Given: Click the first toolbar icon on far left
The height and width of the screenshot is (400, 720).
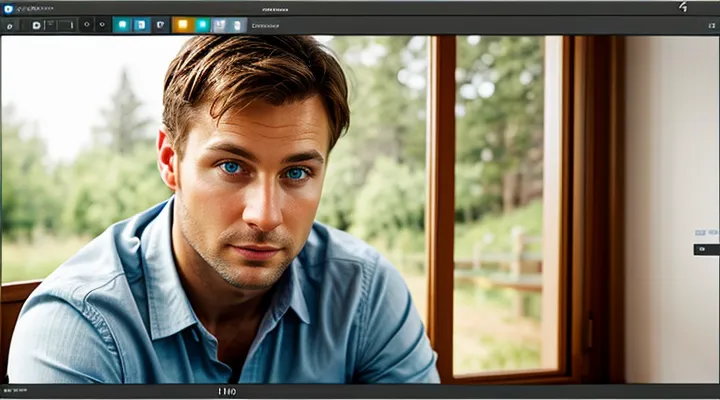Looking at the screenshot, I should click(10, 25).
